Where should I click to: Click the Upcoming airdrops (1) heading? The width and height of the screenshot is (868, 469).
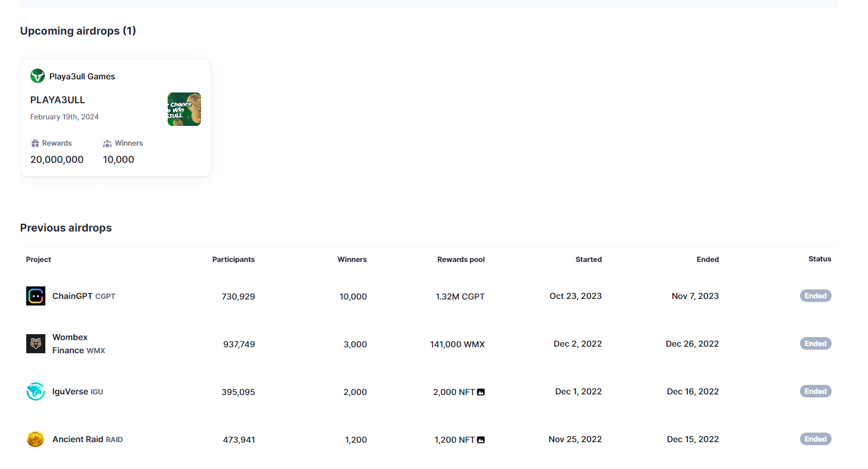coord(78,31)
